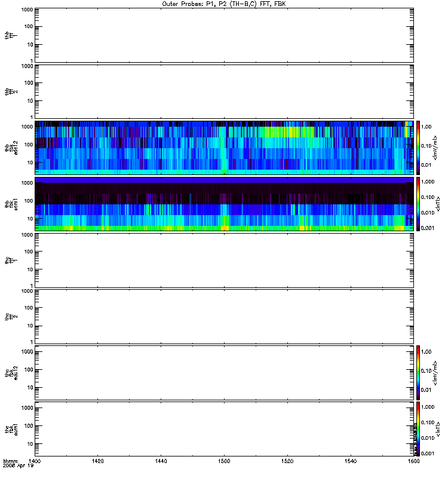This screenshot has height=478, width=448.
Task: Click the thc fbk scm1 color bar
Action: pyautogui.click(x=418, y=429)
